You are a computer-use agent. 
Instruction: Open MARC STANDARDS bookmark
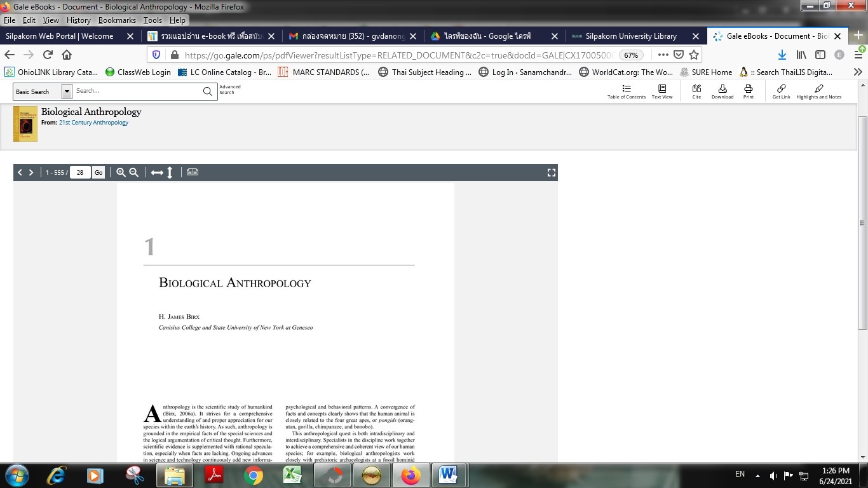point(323,72)
